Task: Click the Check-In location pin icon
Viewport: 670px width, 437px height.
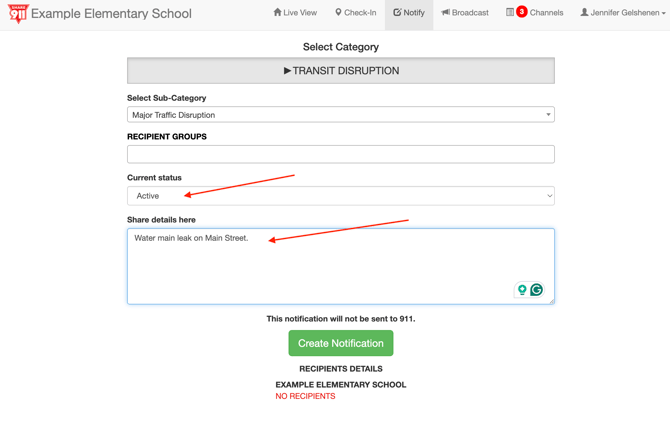Action: pos(338,13)
